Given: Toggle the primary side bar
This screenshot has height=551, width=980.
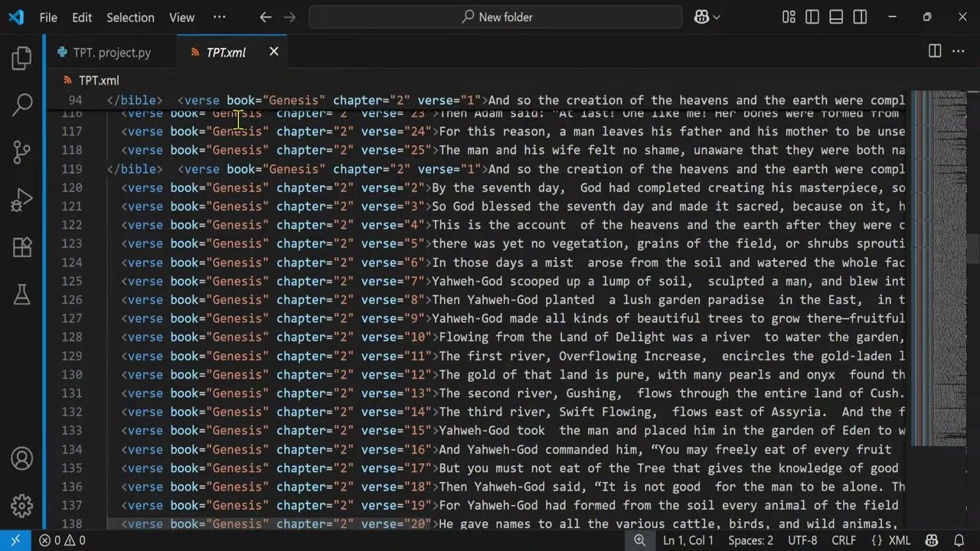Looking at the screenshot, I should [812, 17].
